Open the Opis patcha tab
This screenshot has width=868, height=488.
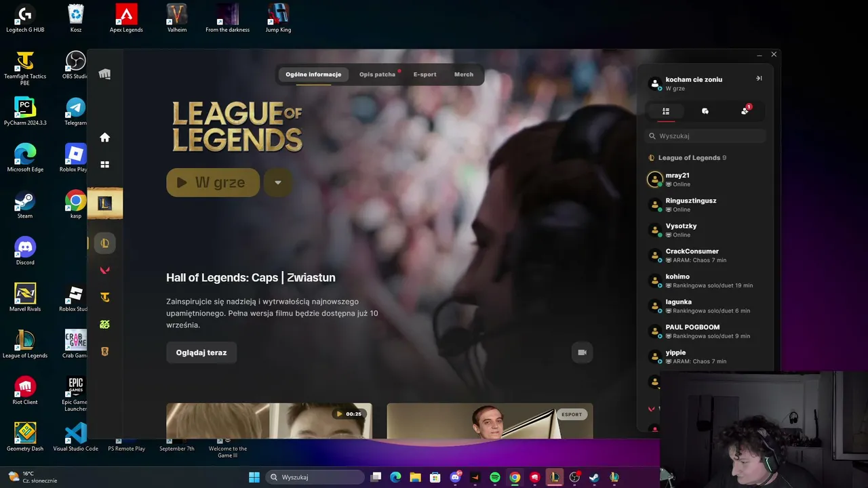(x=377, y=75)
